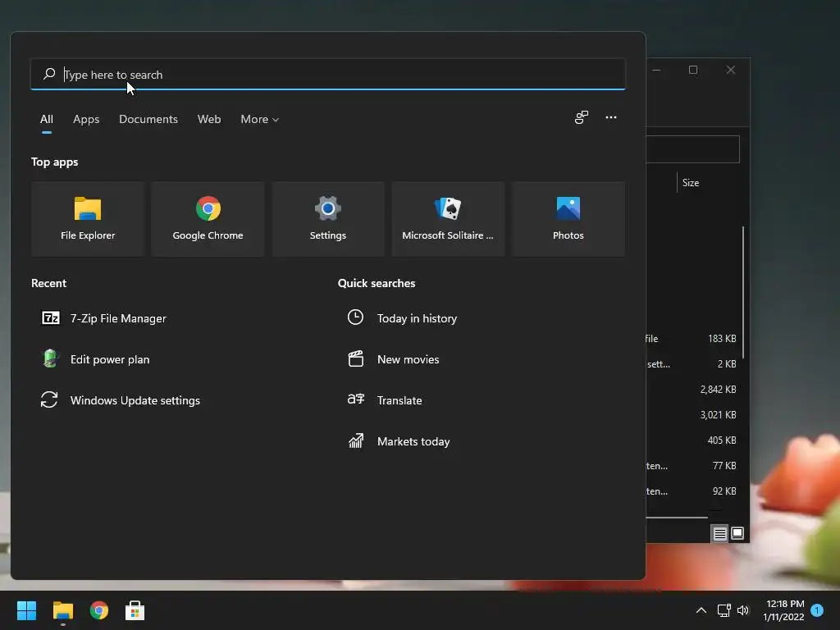Image resolution: width=840 pixels, height=630 pixels.
Task: Click the search magnifier icon
Action: pyautogui.click(x=49, y=74)
